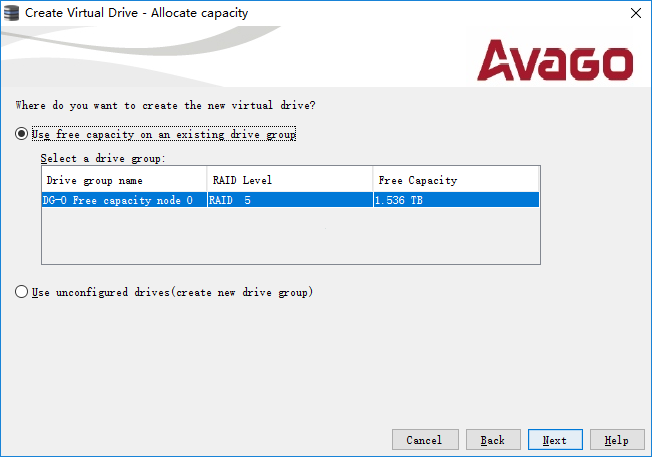Click the Avago logo
This screenshot has width=652, height=457.
pyautogui.click(x=555, y=60)
